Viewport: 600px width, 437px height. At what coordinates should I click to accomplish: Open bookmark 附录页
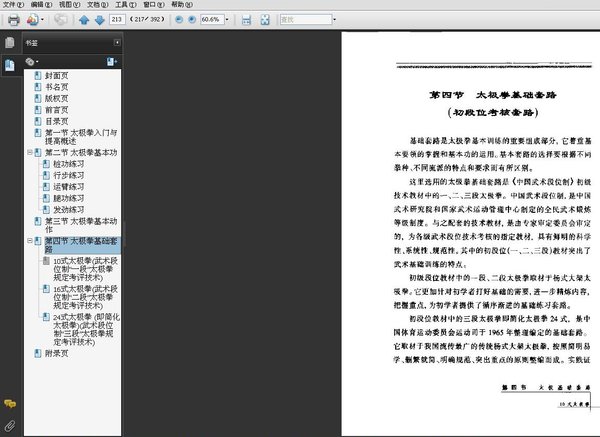tap(57, 354)
